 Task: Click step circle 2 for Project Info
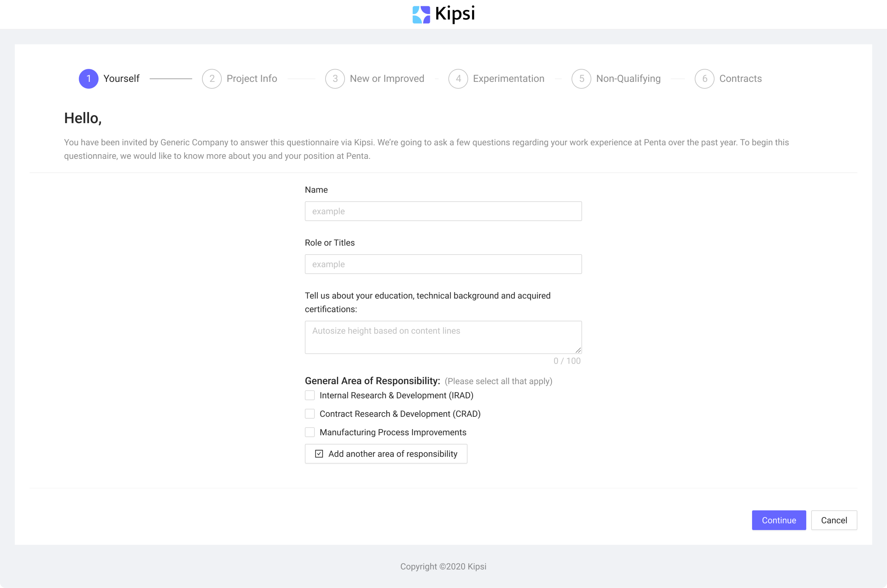(212, 78)
